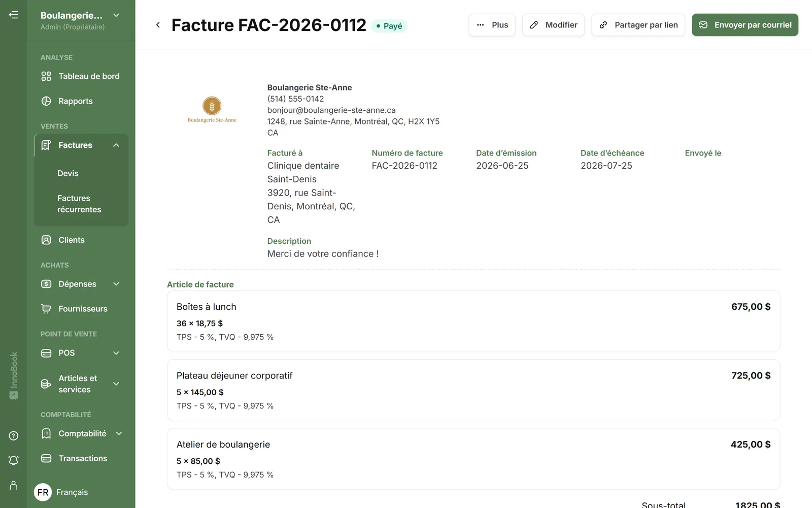Expand the Articles et services chevron
Viewport: 812px width, 508px height.
click(x=116, y=384)
